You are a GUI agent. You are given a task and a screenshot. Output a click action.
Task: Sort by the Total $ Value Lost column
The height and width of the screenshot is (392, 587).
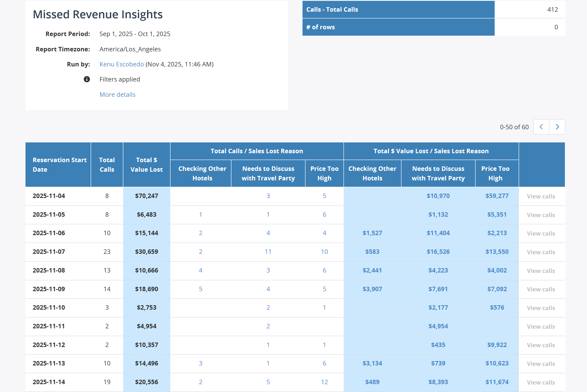click(146, 164)
